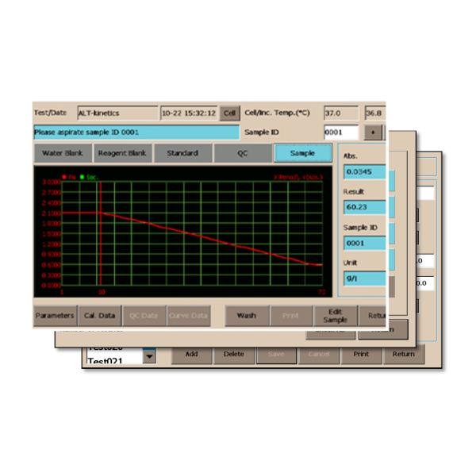Open the Parameters screen
Viewport: 476px width, 476px height.
[x=54, y=315]
